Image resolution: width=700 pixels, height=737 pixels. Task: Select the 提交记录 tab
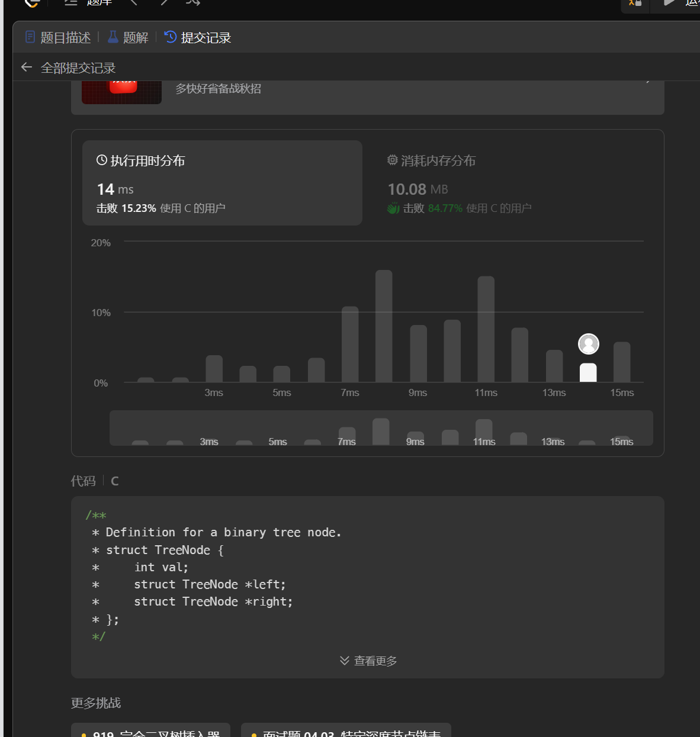pos(197,37)
